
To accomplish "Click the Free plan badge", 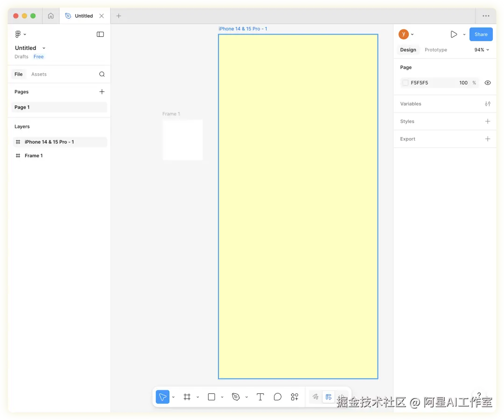I will point(39,56).
